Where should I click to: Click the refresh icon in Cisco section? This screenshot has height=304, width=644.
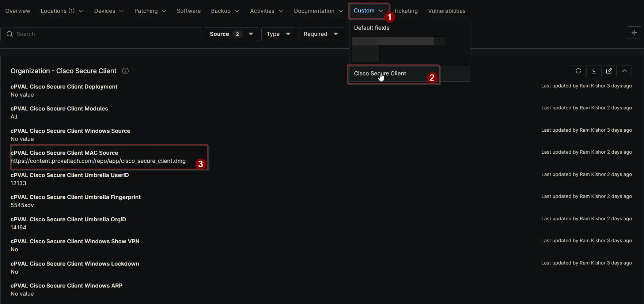pos(578,71)
